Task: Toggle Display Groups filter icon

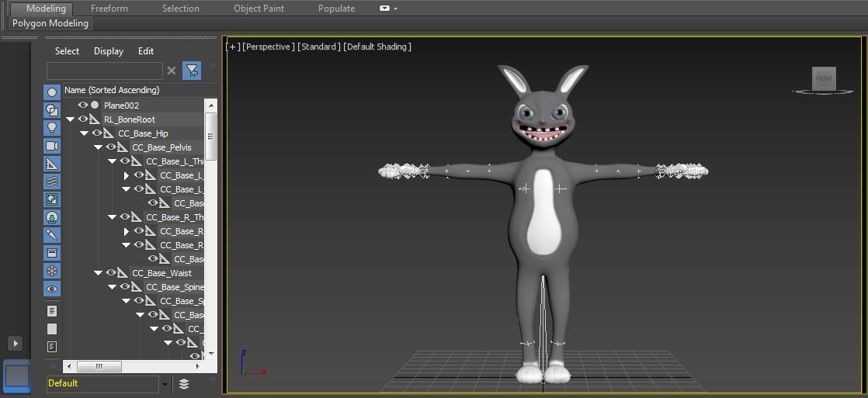Action: [52, 199]
